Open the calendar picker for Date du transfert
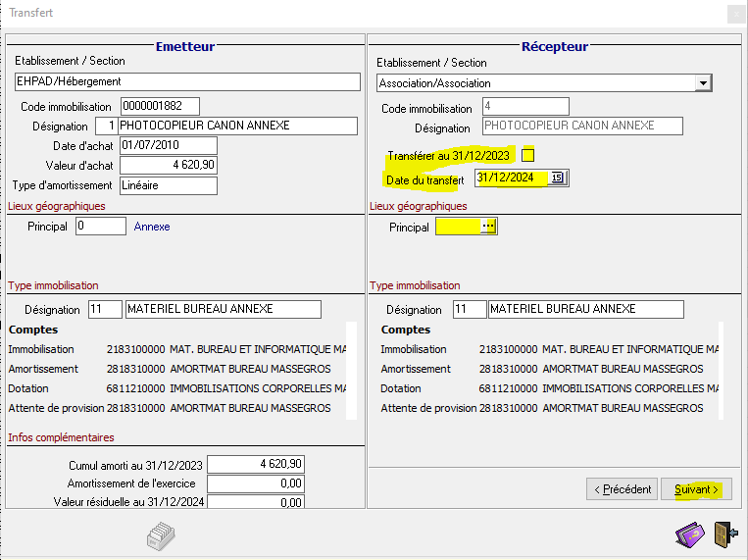Viewport: 748px width, 560px height. coord(558,178)
